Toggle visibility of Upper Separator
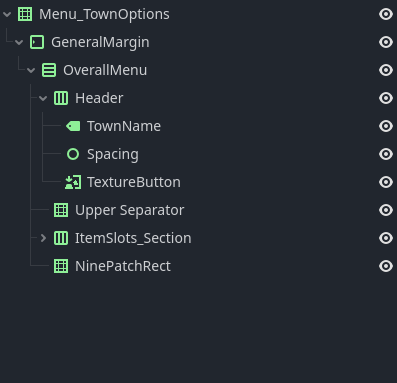This screenshot has width=397, height=383. 386,210
